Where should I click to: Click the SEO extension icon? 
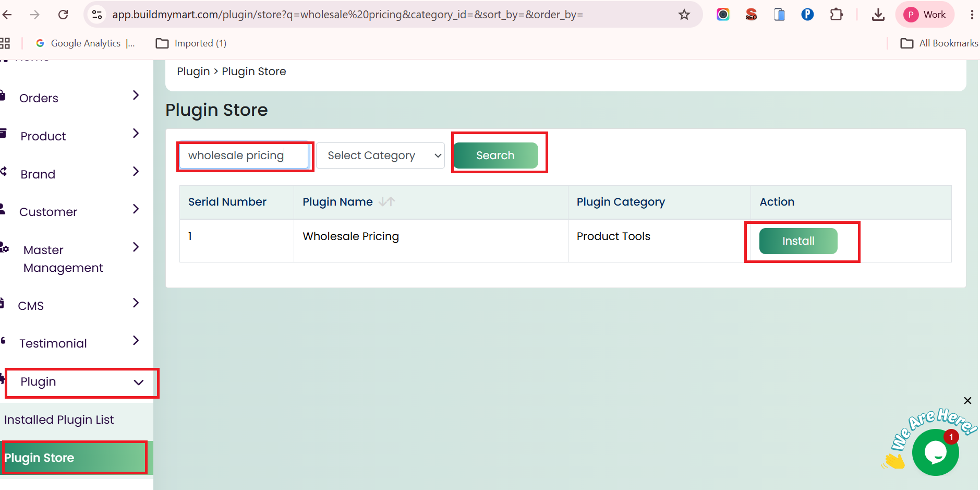751,14
